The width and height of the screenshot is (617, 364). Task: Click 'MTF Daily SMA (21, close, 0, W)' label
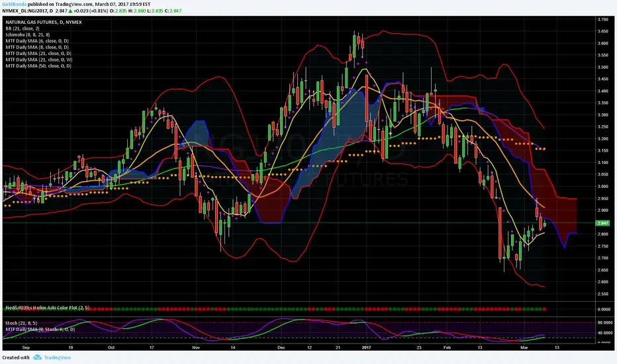click(39, 60)
